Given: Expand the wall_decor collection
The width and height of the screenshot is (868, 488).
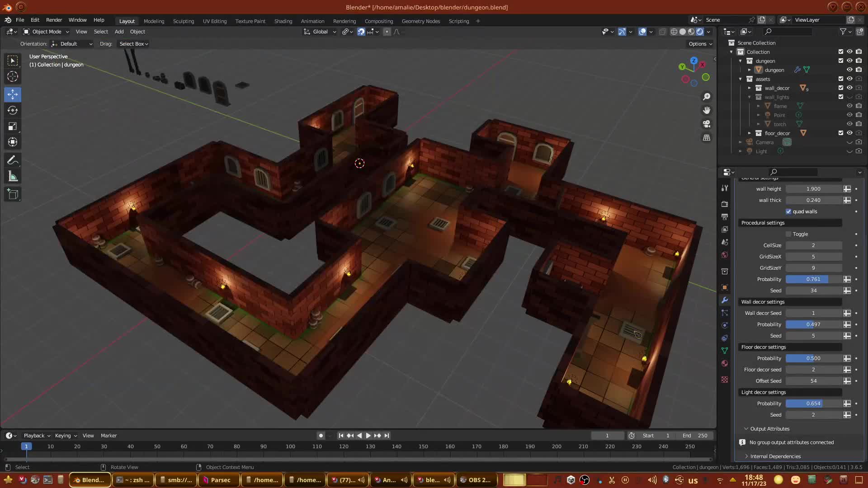Looking at the screenshot, I should click(749, 88).
